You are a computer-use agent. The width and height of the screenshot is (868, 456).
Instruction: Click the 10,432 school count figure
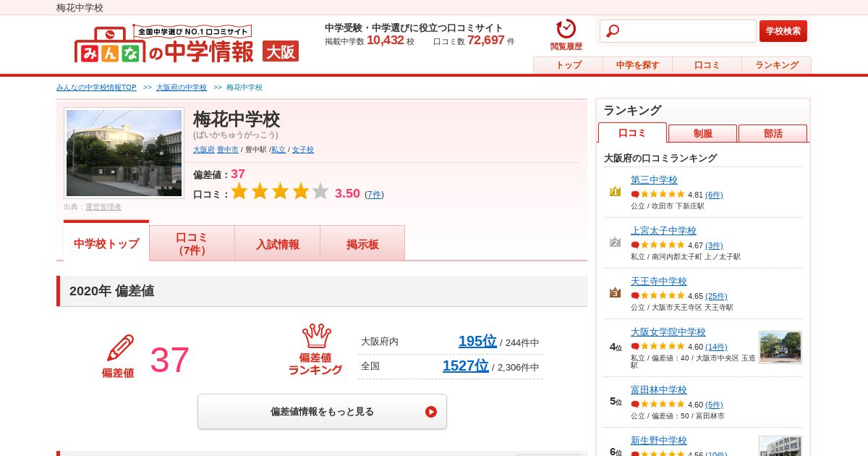(385, 41)
